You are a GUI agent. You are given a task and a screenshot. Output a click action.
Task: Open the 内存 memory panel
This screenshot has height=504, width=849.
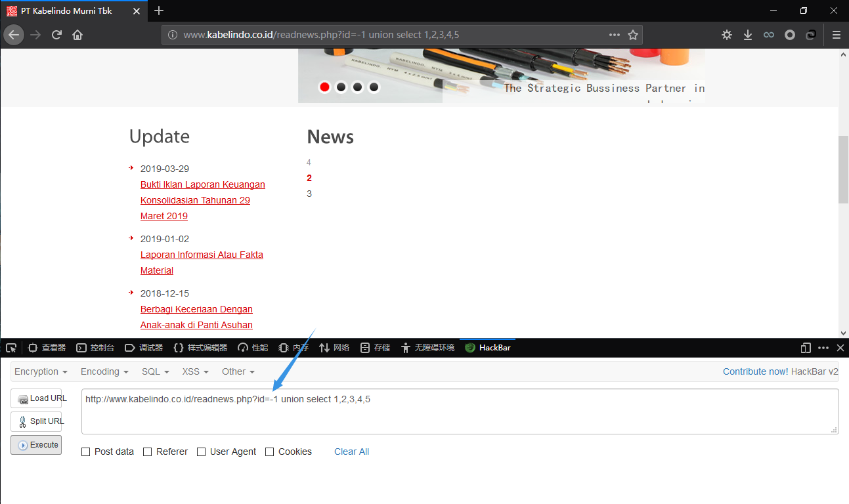294,348
